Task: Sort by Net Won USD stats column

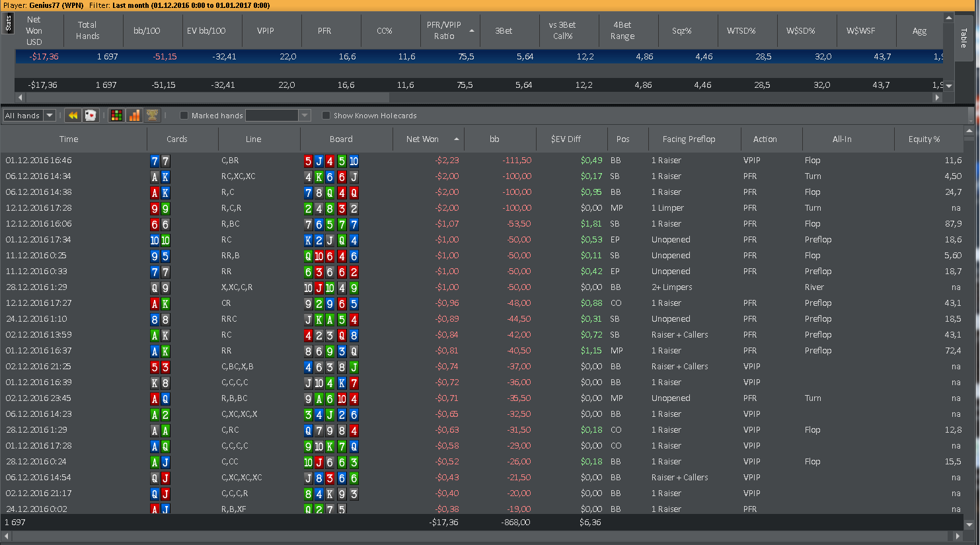Action: click(34, 30)
